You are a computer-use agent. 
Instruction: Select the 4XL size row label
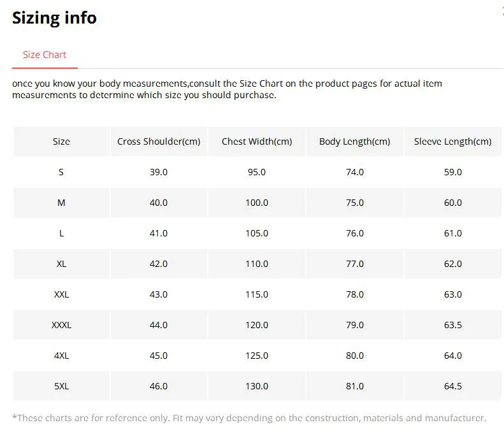click(x=61, y=356)
